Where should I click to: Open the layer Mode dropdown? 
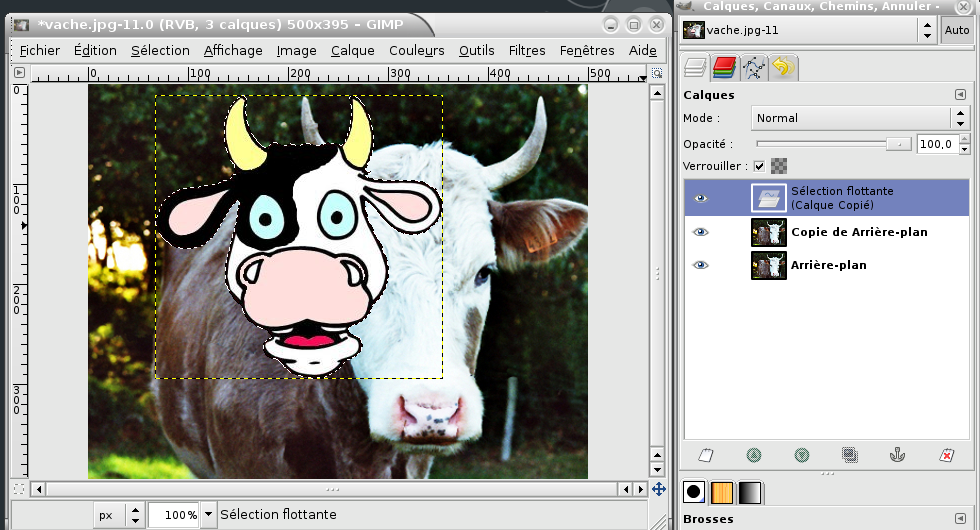pos(860,118)
